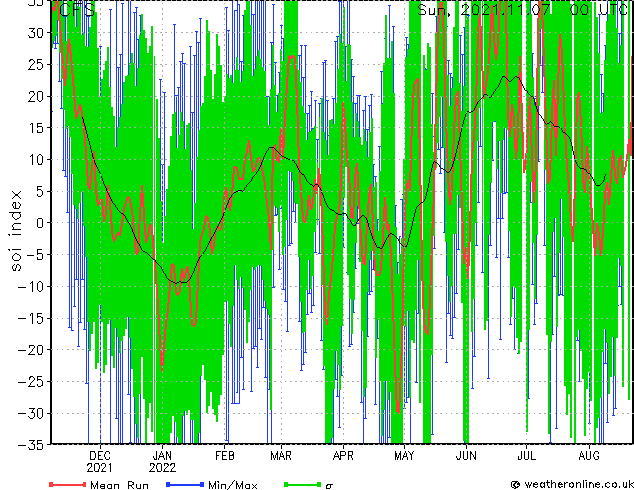Click the red Mean Run legend line
Image resolution: width=634 pixels, height=490 pixels.
coord(68,484)
